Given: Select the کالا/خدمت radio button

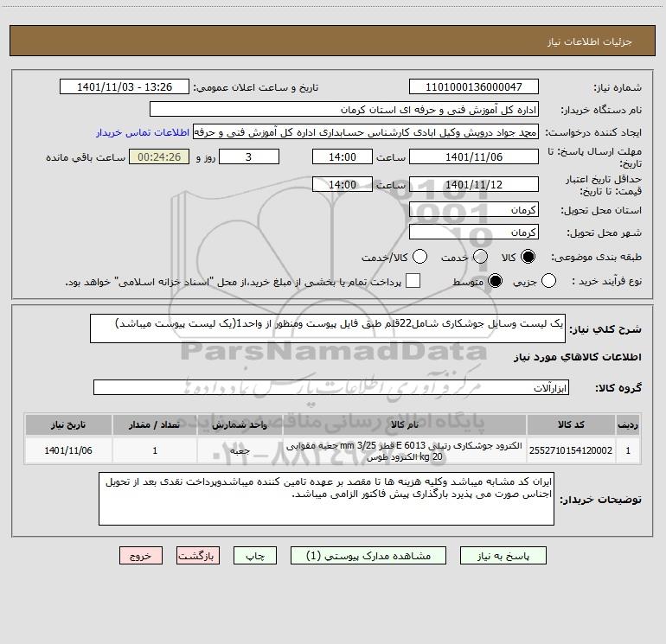Looking at the screenshot, I should pos(420,257).
